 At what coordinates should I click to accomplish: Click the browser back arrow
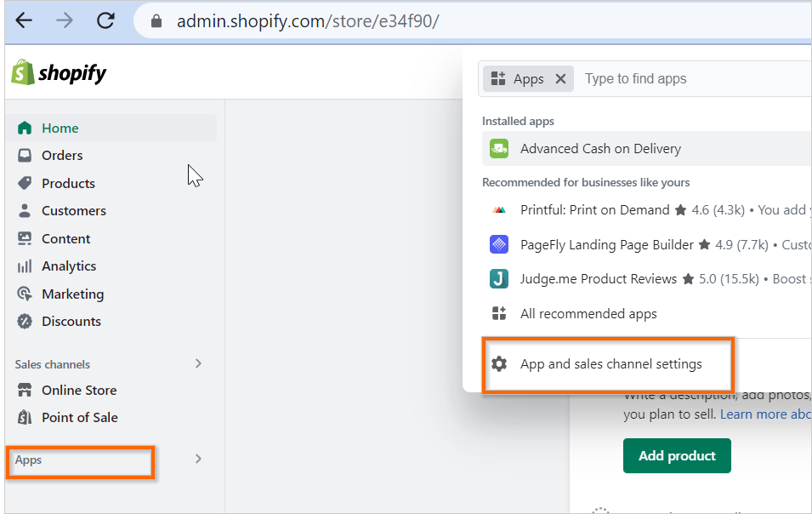pos(24,20)
